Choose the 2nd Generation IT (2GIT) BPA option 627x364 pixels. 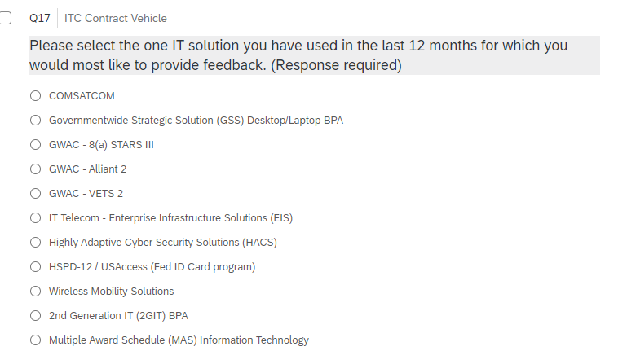(x=35, y=315)
